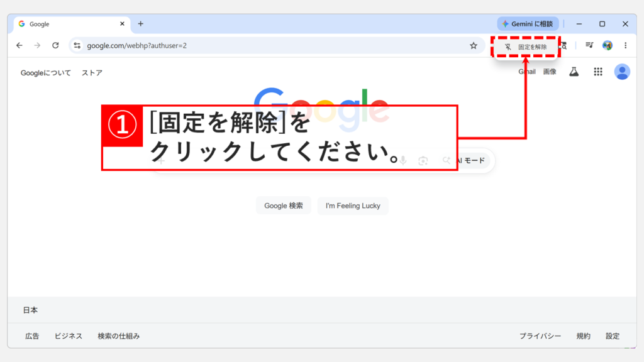This screenshot has width=644, height=362.
Task: Click the address bar URL field
Action: tap(275, 45)
